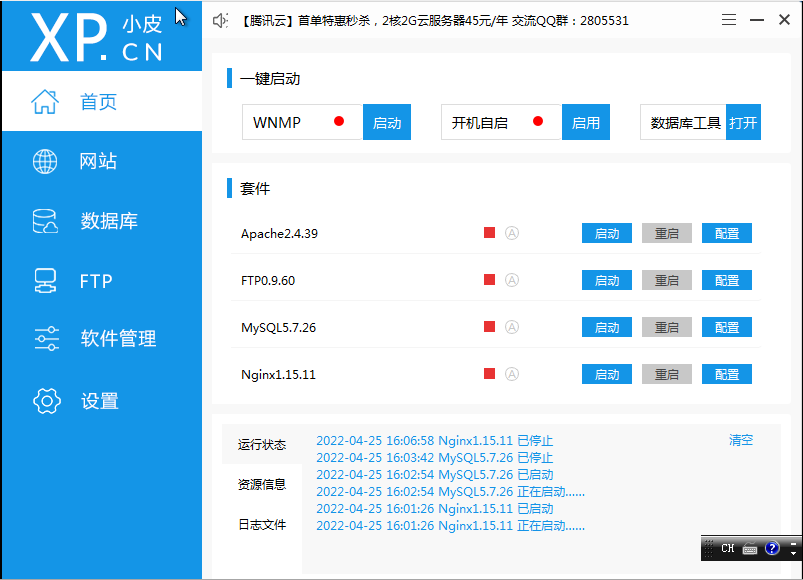Clear the log with 清空
The height and width of the screenshot is (580, 803).
(x=741, y=440)
